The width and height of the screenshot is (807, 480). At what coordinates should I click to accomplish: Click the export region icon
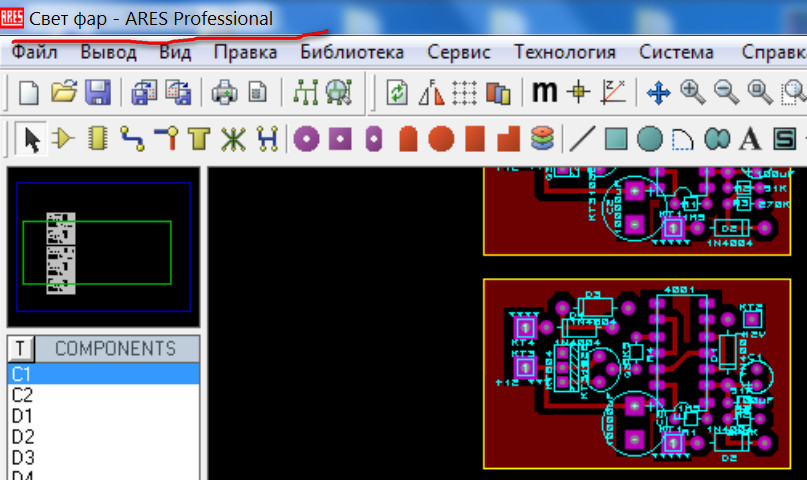pos(178,93)
